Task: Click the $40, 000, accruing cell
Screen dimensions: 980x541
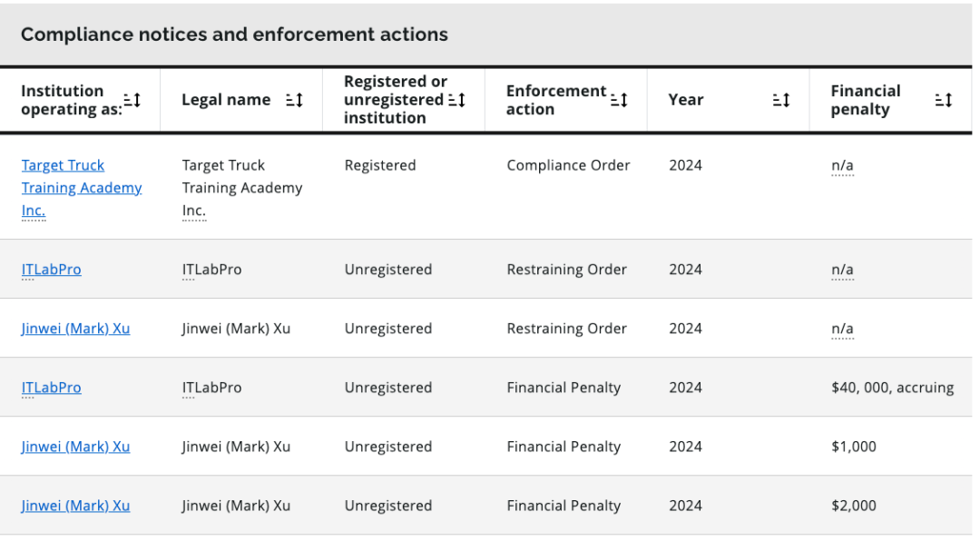Action: pyautogui.click(x=893, y=388)
